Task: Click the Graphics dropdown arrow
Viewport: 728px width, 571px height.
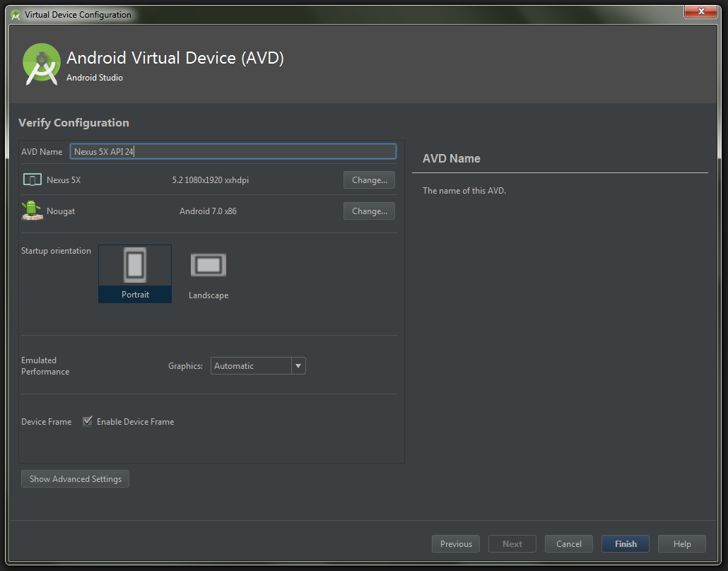Action: (x=298, y=366)
